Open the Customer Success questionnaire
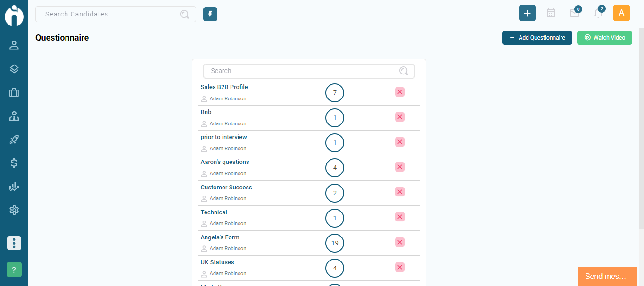The width and height of the screenshot is (644, 286). pos(226,188)
